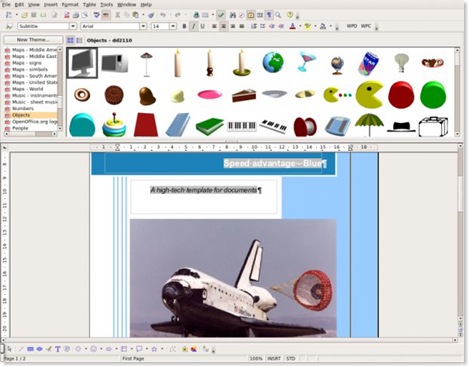Switch Gallery to icon view
The width and height of the screenshot is (468, 366).
pyautogui.click(x=70, y=40)
